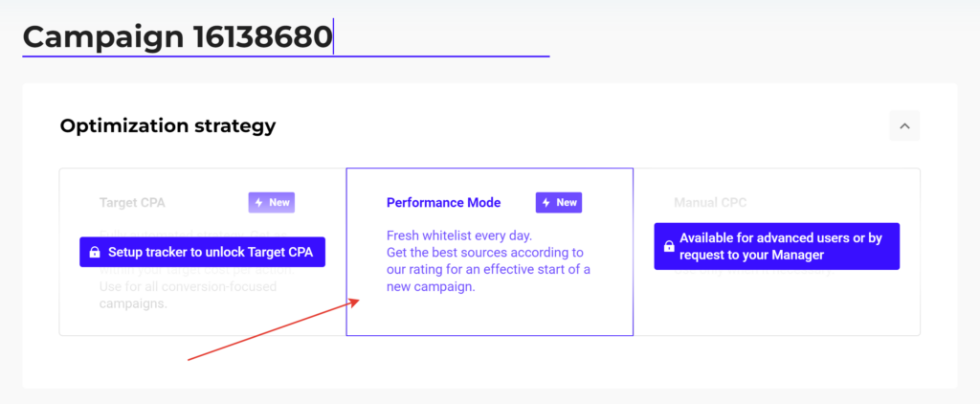Select the Performance Mode strategy card
980x404 pixels.
(x=489, y=252)
